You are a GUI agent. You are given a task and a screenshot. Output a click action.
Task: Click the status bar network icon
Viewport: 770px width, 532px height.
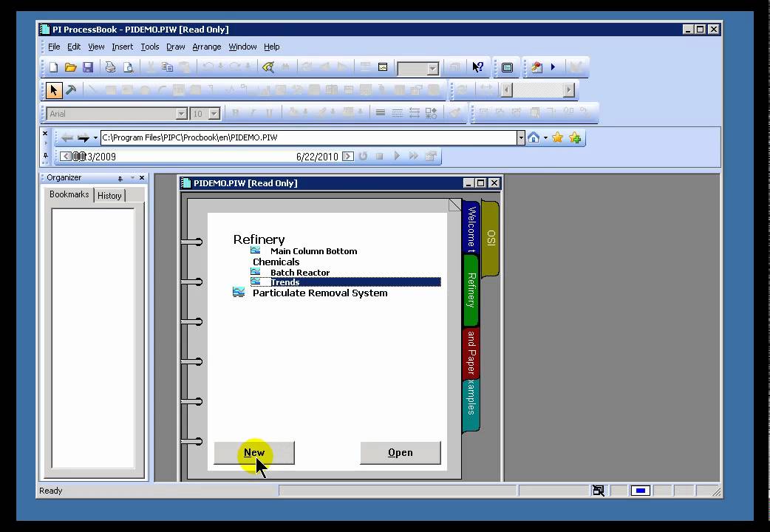pyautogui.click(x=598, y=490)
